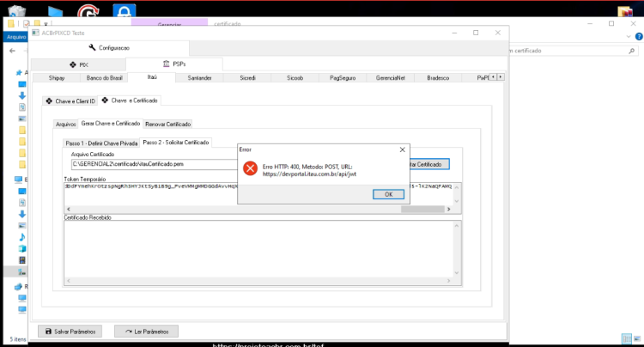Select Gerar Chave e Certificado tab
Viewport: 644px width, 347px height.
[x=111, y=123]
